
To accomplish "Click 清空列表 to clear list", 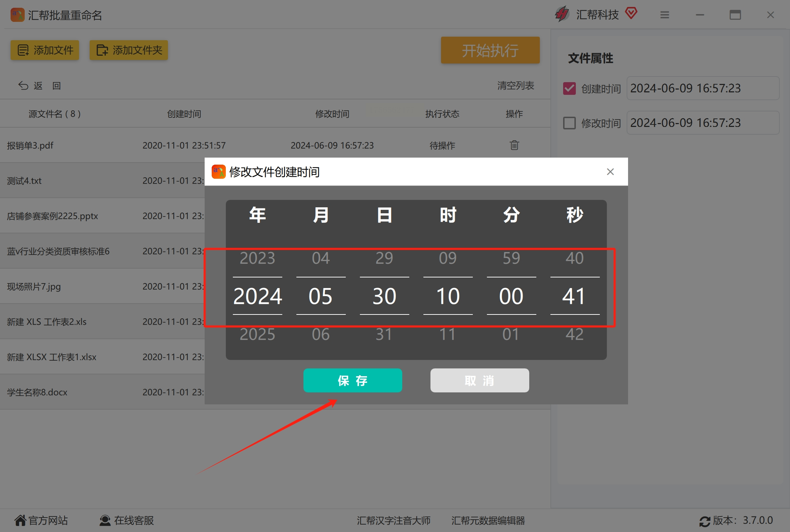I will tap(515, 85).
